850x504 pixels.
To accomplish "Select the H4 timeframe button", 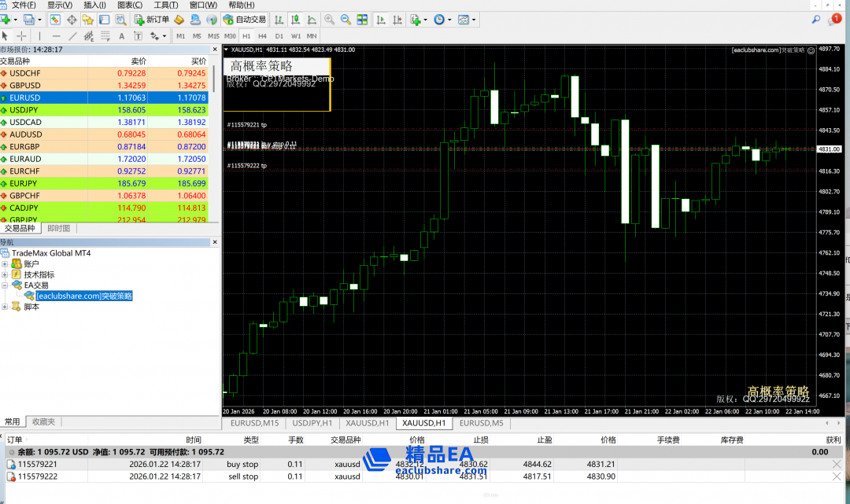I will point(262,36).
